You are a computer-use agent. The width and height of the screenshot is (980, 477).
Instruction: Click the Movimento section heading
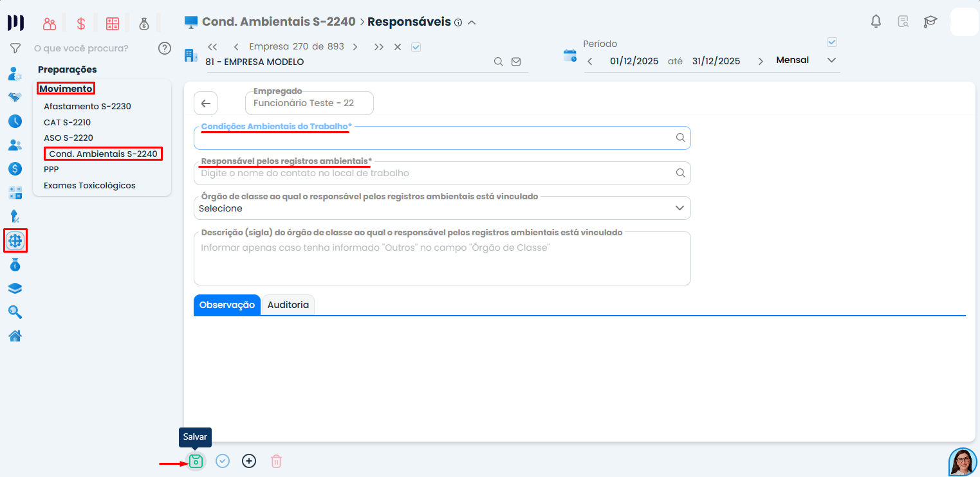click(66, 88)
